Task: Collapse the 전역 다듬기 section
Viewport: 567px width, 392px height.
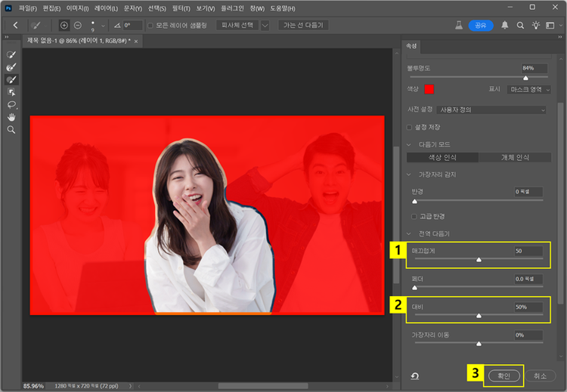Action: tap(411, 233)
